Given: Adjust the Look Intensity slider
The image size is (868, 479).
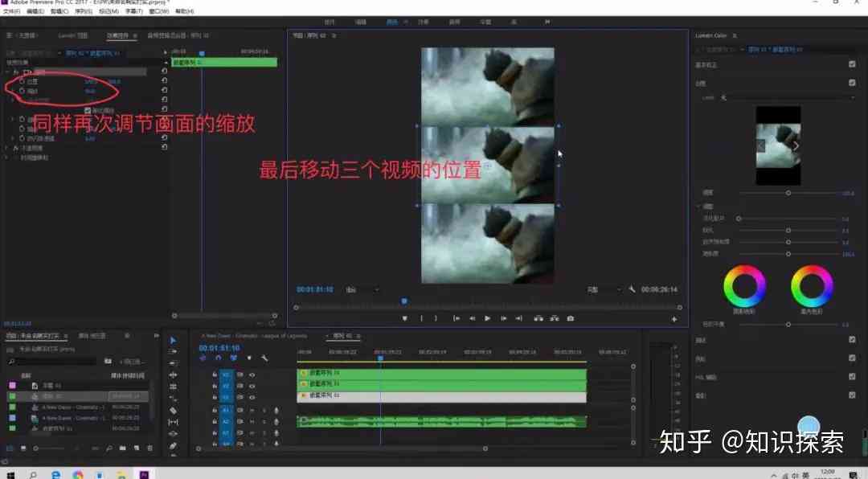Looking at the screenshot, I should coord(788,193).
